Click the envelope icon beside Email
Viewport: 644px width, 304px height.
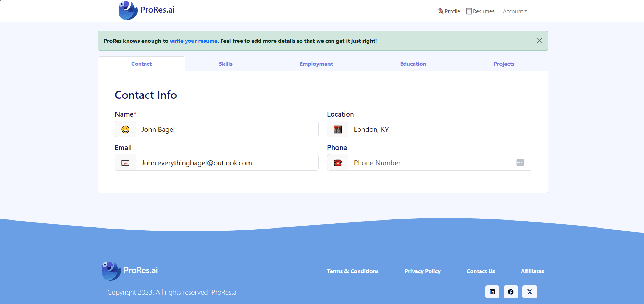[x=125, y=163]
